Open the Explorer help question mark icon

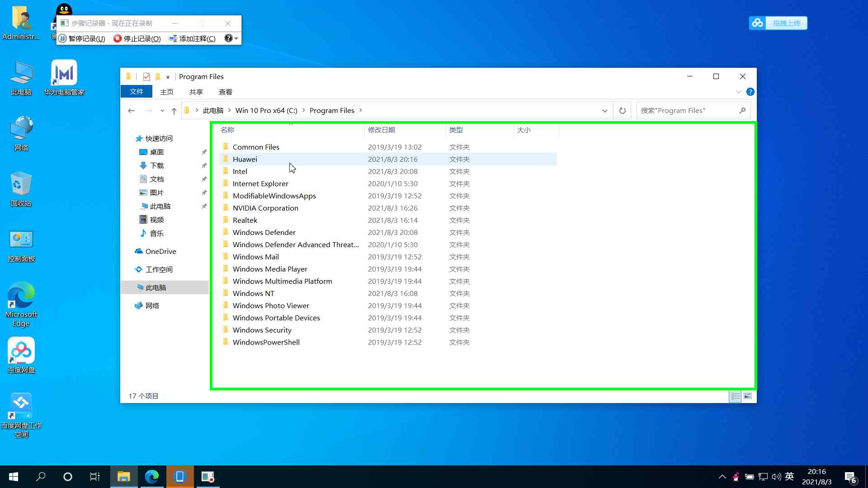tap(750, 92)
